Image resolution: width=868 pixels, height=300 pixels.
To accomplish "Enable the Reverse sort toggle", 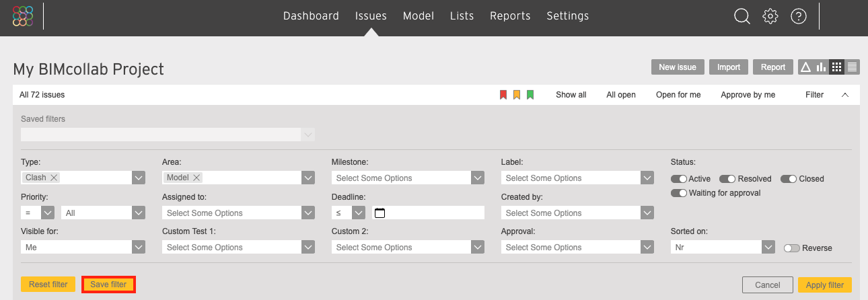I will click(792, 248).
